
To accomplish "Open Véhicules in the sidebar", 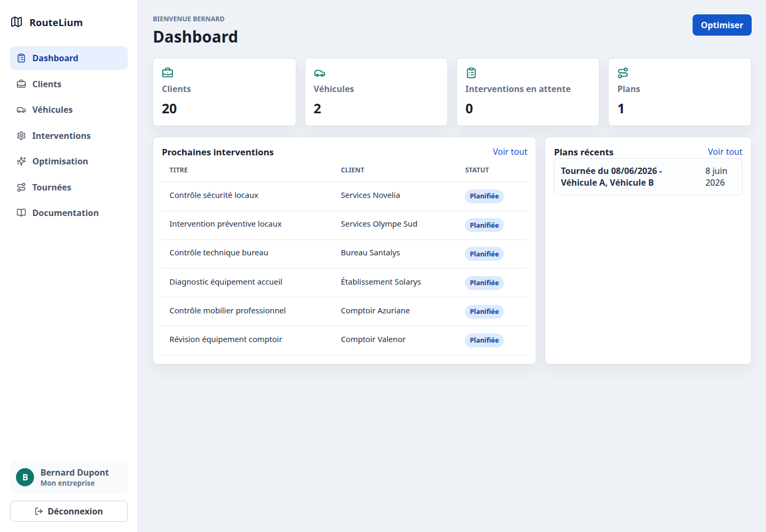I will click(69, 110).
